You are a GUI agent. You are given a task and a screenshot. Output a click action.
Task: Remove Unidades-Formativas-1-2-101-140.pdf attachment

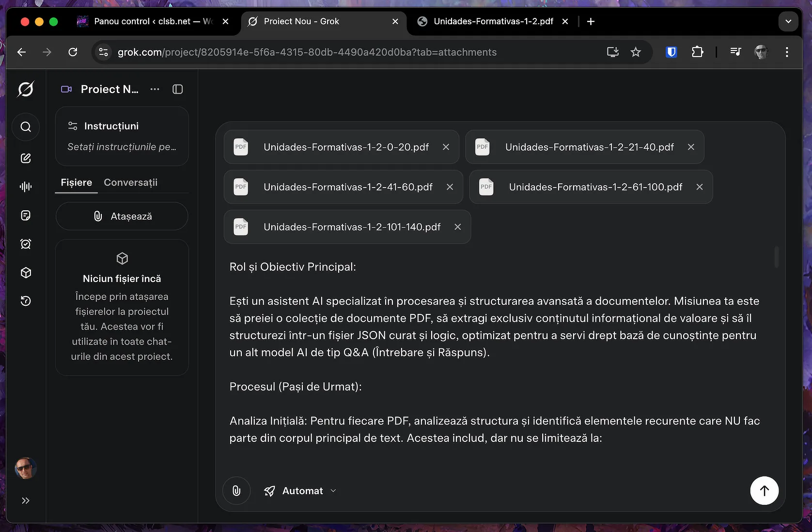[x=457, y=227]
